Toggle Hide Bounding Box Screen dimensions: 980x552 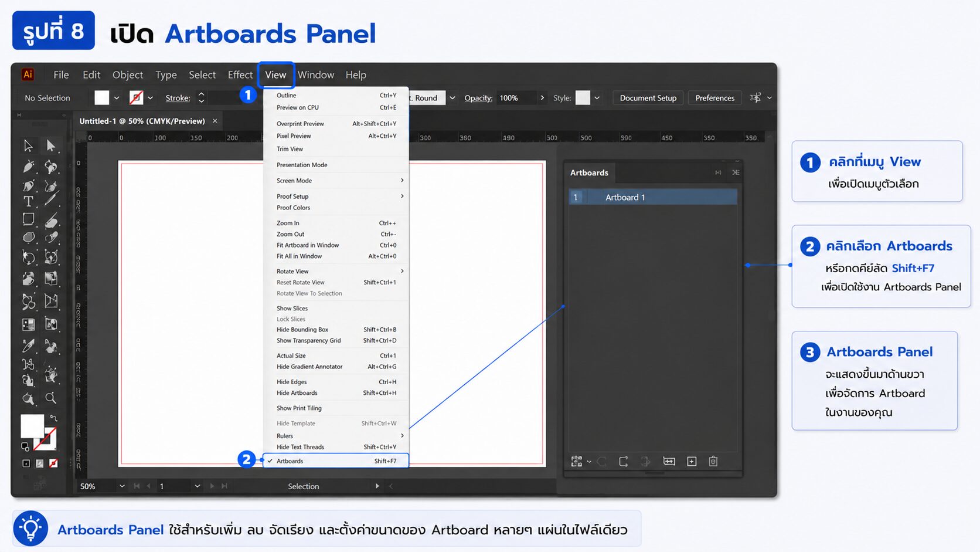click(336, 330)
